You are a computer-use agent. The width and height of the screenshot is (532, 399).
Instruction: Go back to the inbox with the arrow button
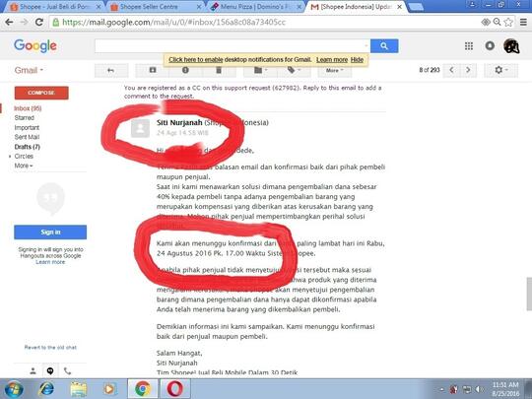pos(111,71)
